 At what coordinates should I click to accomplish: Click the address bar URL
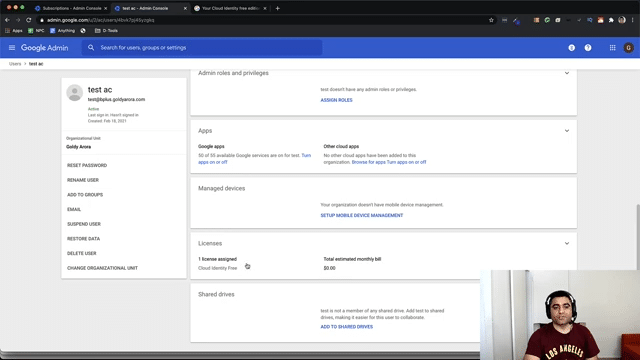pyautogui.click(x=100, y=20)
